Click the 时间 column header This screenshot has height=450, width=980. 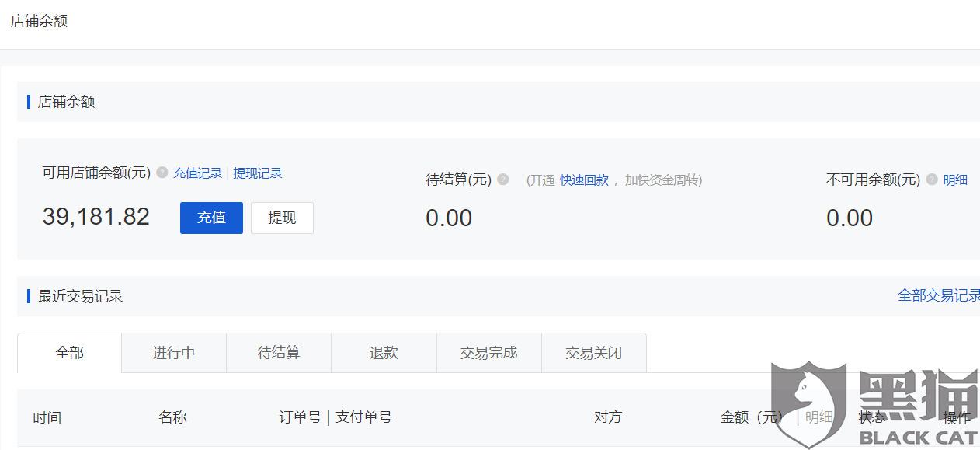coord(47,418)
